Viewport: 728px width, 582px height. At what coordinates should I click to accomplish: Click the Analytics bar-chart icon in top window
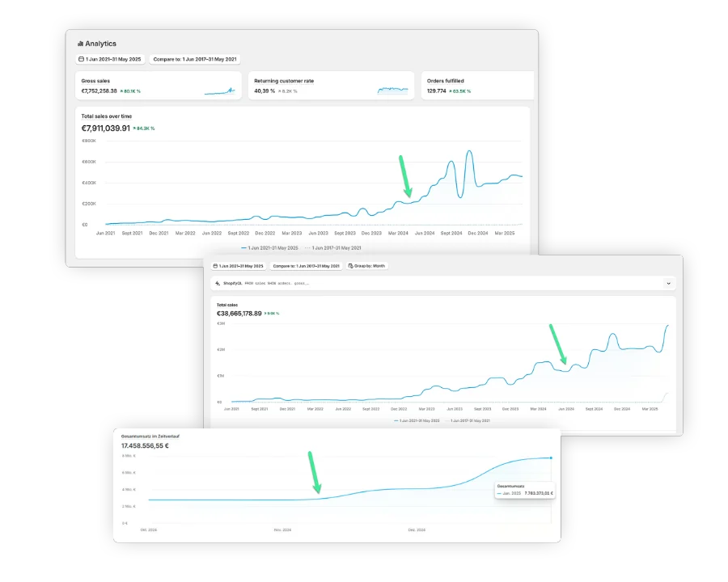80,44
